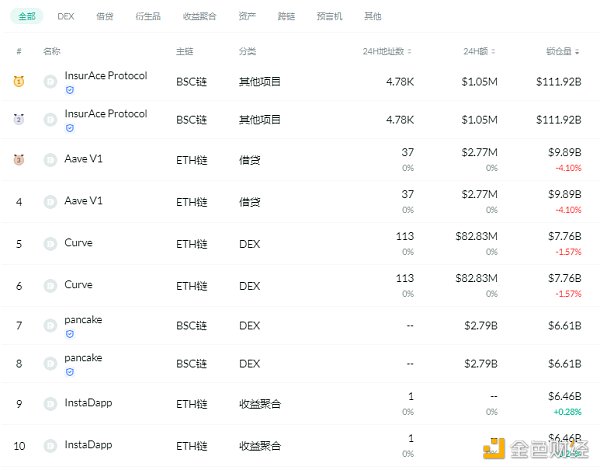The image size is (600, 470).
Task: Switch to the DEX filter tab
Action: (66, 16)
